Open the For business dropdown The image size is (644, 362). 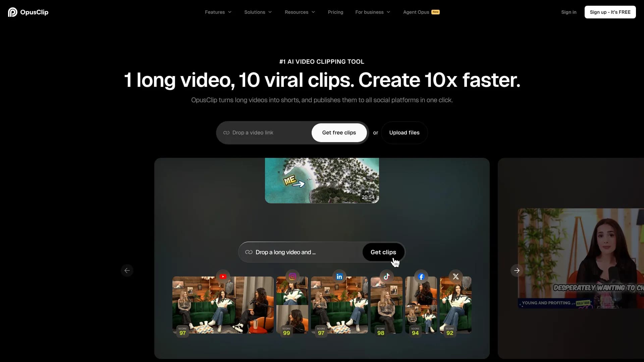[372, 12]
